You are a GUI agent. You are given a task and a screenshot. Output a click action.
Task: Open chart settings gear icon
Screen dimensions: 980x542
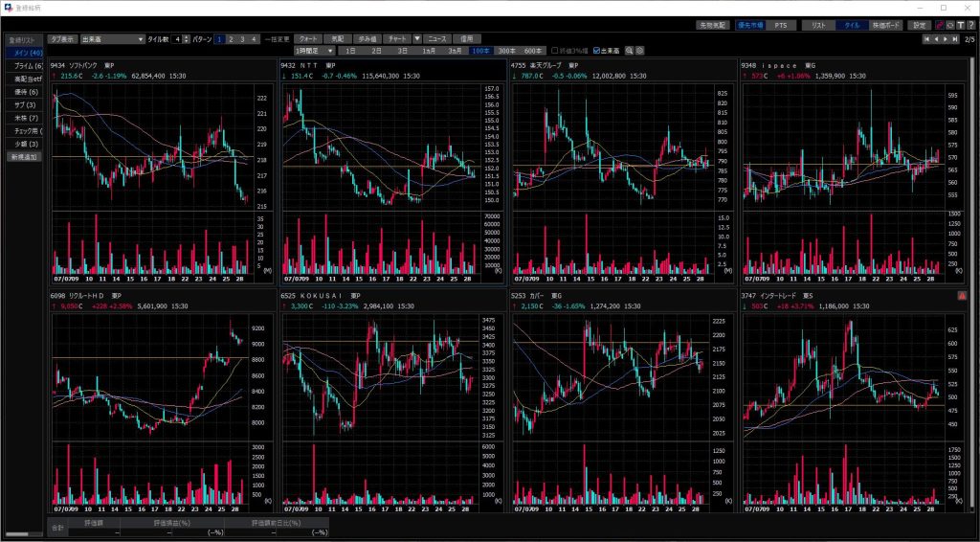click(x=639, y=51)
